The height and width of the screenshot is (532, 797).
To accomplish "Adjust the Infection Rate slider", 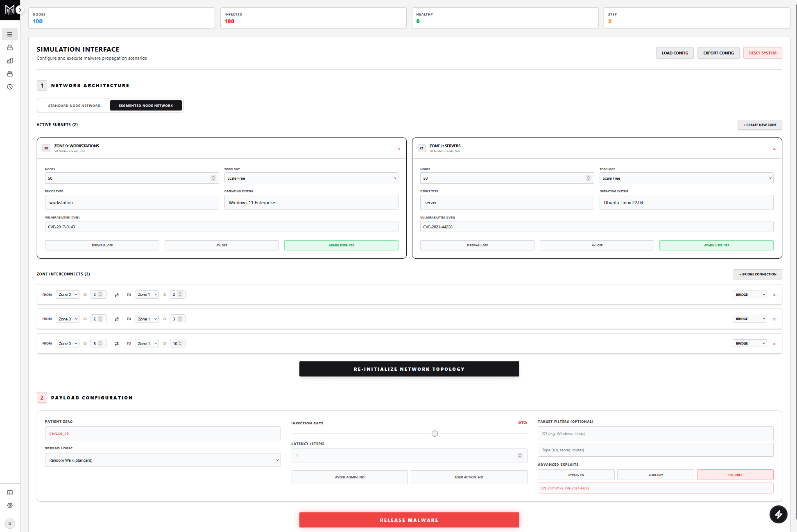I will click(x=435, y=433).
